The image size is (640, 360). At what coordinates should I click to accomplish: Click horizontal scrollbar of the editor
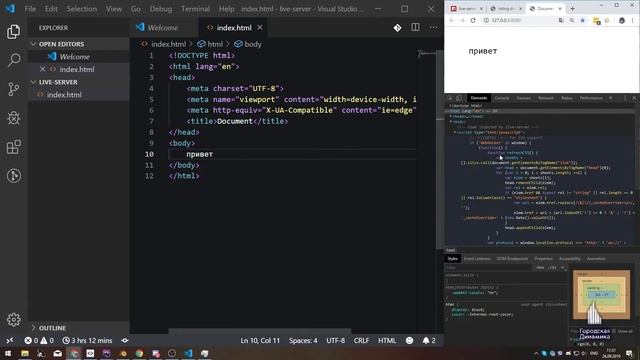tap(260, 331)
